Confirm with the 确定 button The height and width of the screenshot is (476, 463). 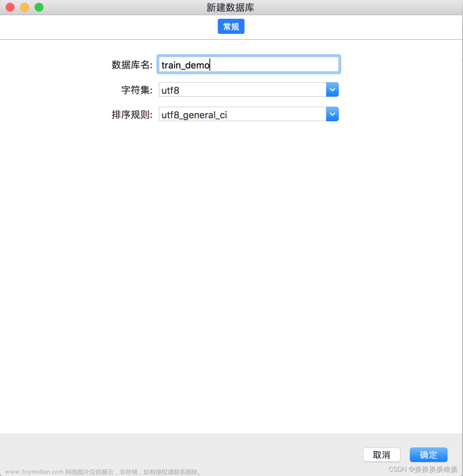(428, 455)
